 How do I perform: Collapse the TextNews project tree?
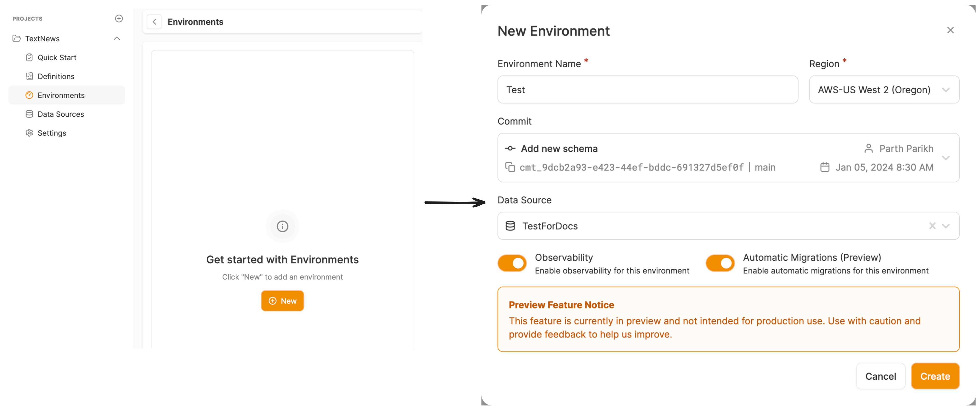point(117,38)
